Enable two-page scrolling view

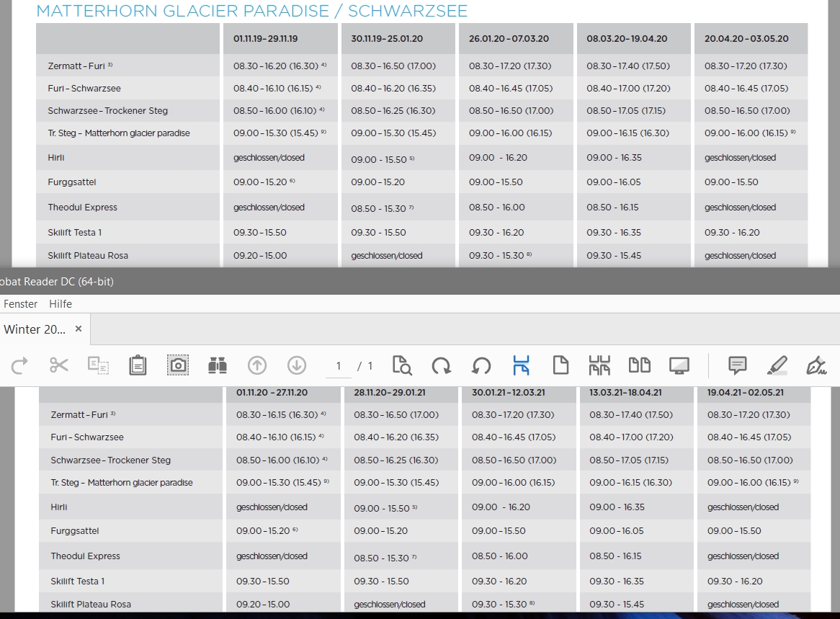600,366
